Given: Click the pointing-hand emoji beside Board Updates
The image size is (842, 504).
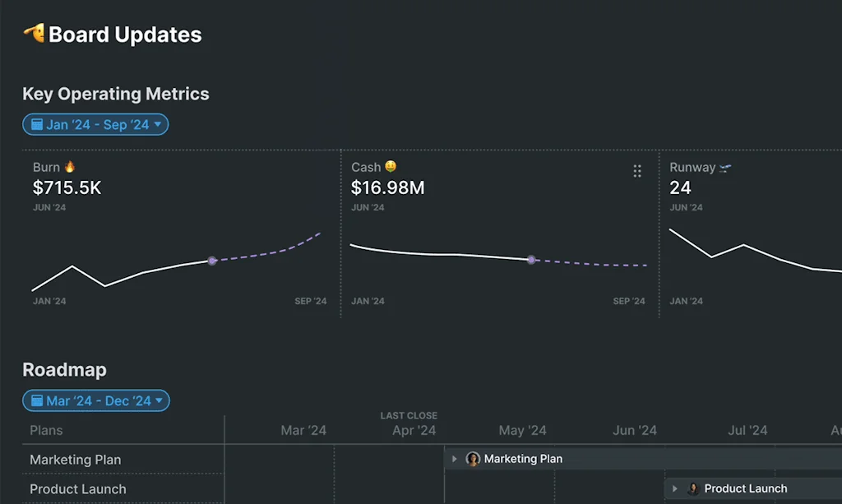Looking at the screenshot, I should pos(35,34).
